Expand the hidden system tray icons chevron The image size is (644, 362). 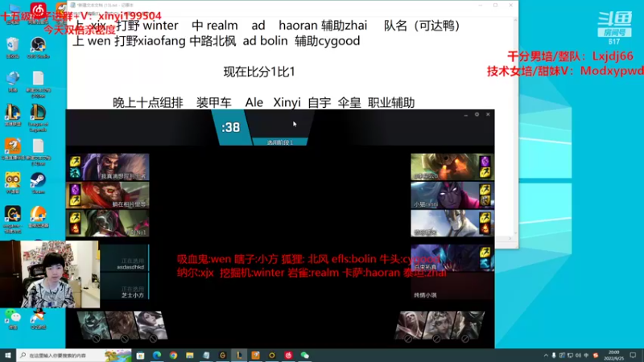(546, 356)
